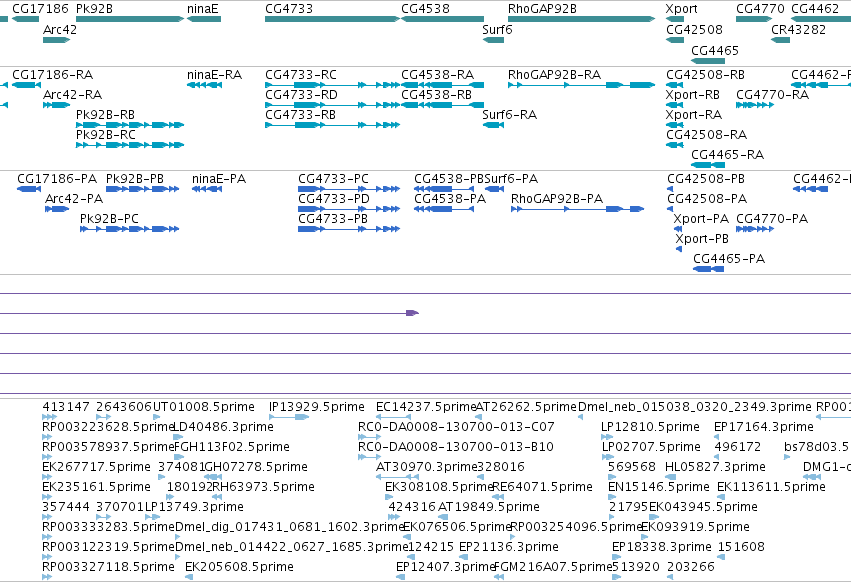This screenshot has height=582, width=851.
Task: Select protein ninaE-PA
Action: pyautogui.click(x=219, y=179)
